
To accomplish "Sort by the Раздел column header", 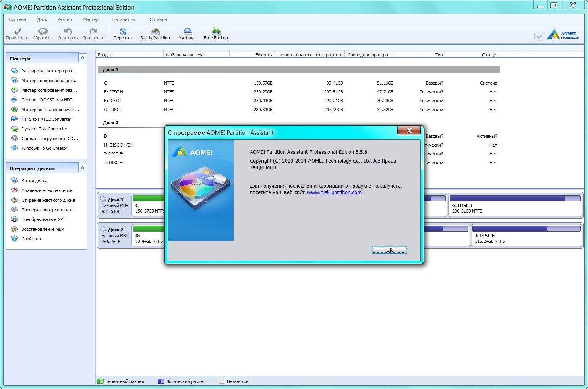I will [130, 55].
